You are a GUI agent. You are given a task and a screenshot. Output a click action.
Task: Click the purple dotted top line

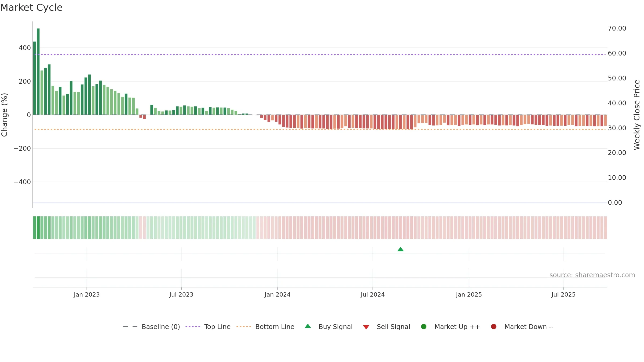pos(320,54)
